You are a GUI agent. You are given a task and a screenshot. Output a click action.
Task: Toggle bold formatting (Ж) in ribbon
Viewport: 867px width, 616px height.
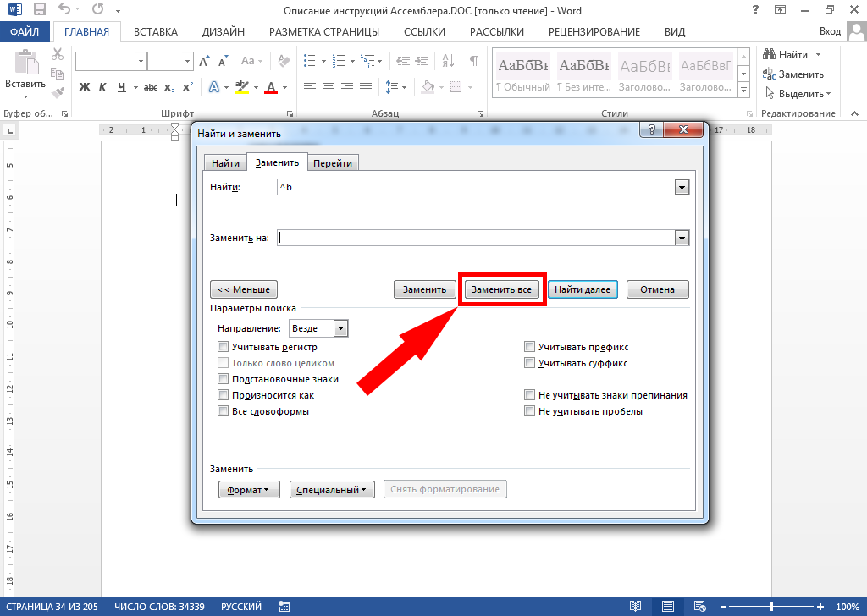coord(84,87)
